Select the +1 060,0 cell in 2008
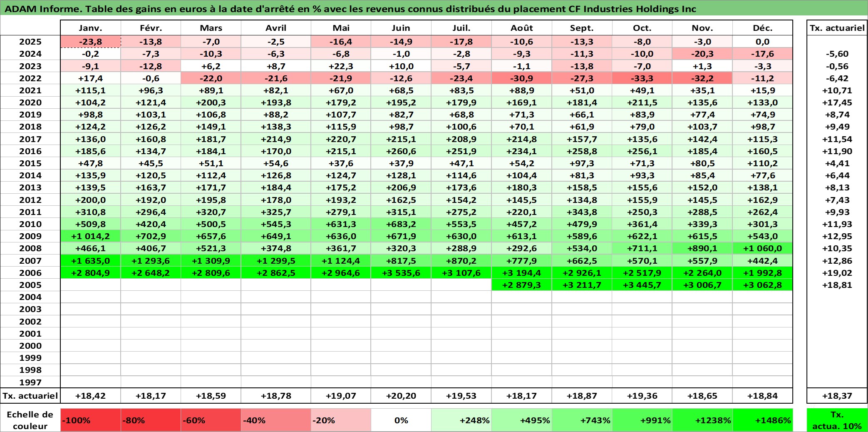This screenshot has height=432, width=868. (x=762, y=248)
